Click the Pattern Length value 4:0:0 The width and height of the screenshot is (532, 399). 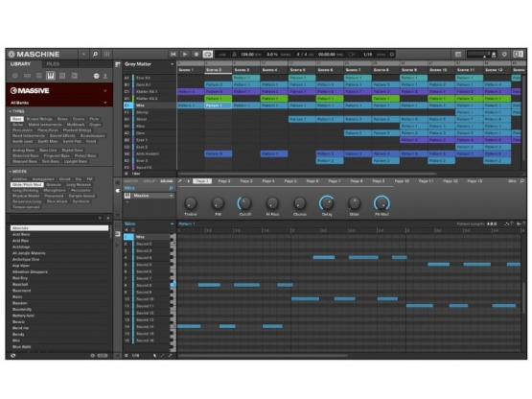(x=492, y=224)
